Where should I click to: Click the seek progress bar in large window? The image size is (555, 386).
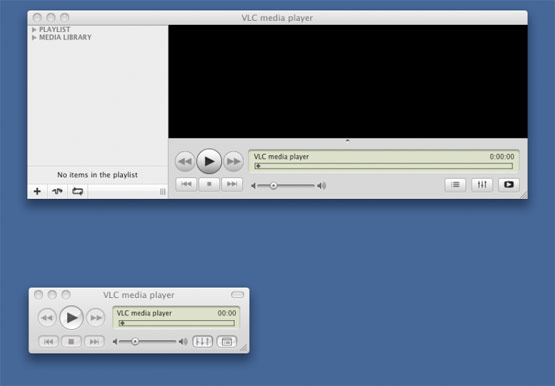384,166
